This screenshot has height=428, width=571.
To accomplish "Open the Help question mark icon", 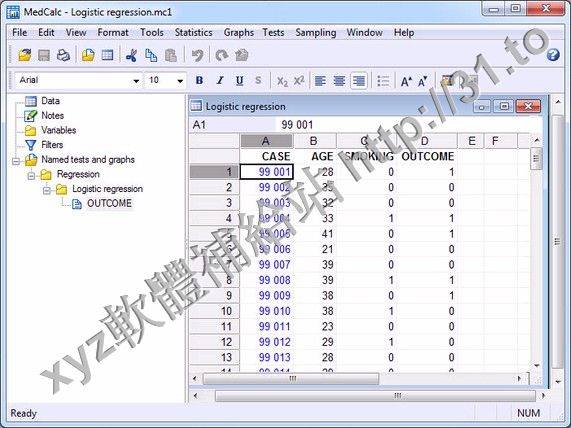I will pos(553,55).
